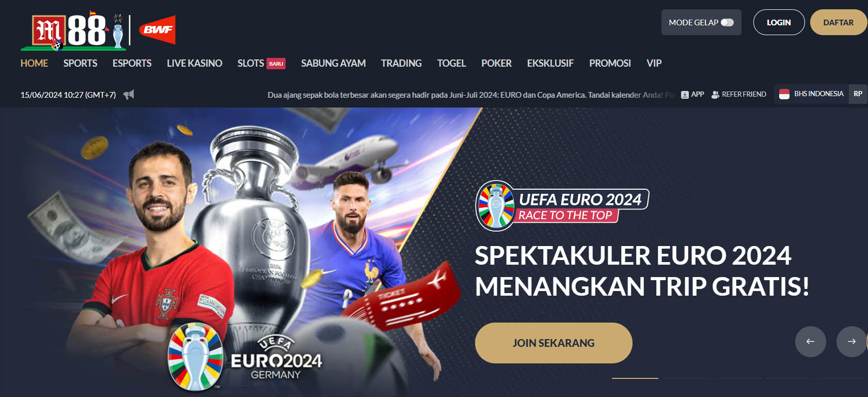Click the Daftar register button
This screenshot has width=868, height=397.
pyautogui.click(x=839, y=22)
